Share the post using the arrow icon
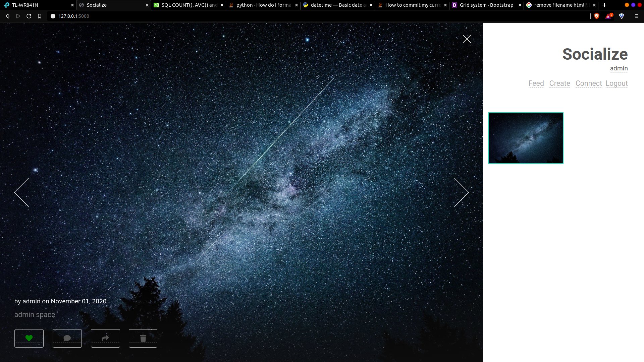Image resolution: width=644 pixels, height=362 pixels. (x=105, y=338)
